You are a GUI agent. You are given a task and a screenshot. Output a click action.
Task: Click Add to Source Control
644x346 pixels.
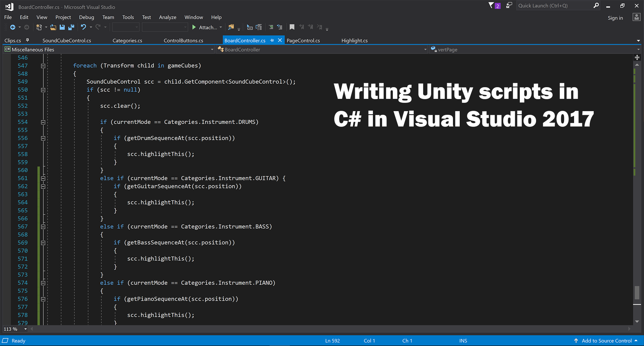[x=606, y=340]
